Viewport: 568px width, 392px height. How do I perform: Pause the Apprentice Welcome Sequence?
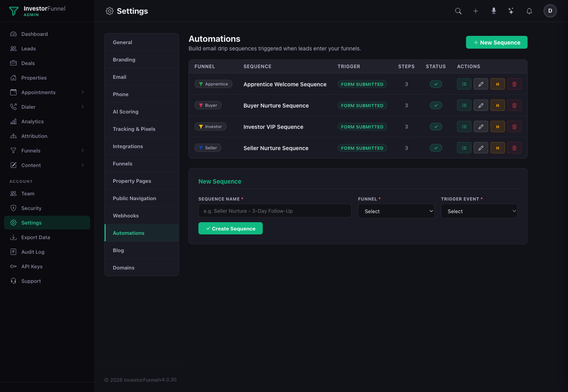498,84
